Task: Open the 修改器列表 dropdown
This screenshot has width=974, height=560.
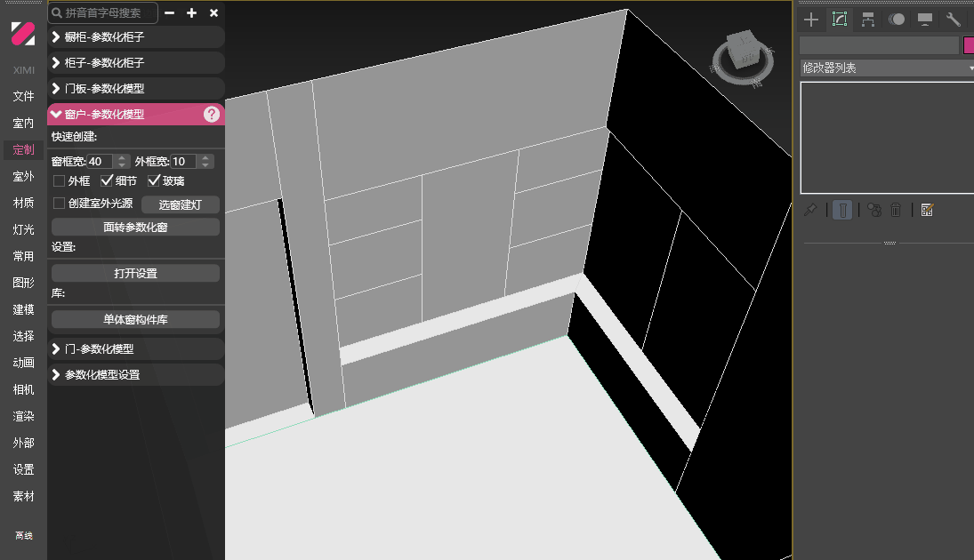Action: tap(887, 68)
